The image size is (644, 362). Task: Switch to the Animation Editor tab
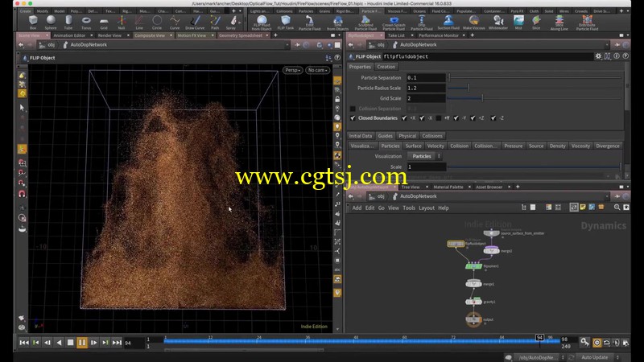[x=69, y=35]
